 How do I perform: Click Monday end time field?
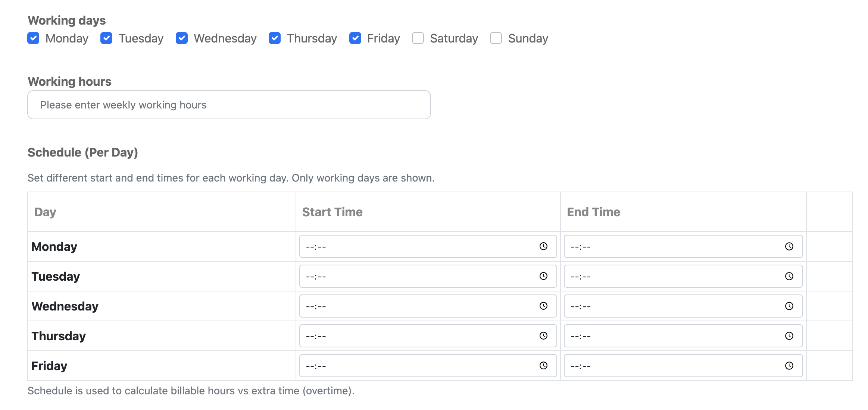click(x=683, y=246)
